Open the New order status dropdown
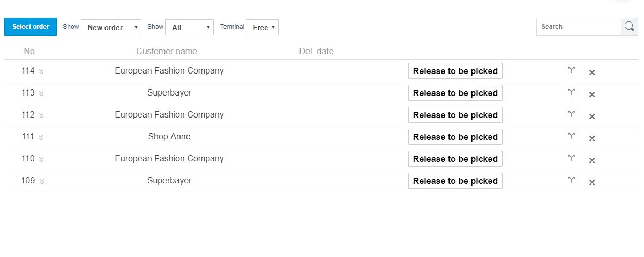This screenshot has height=257, width=644. pos(111,27)
